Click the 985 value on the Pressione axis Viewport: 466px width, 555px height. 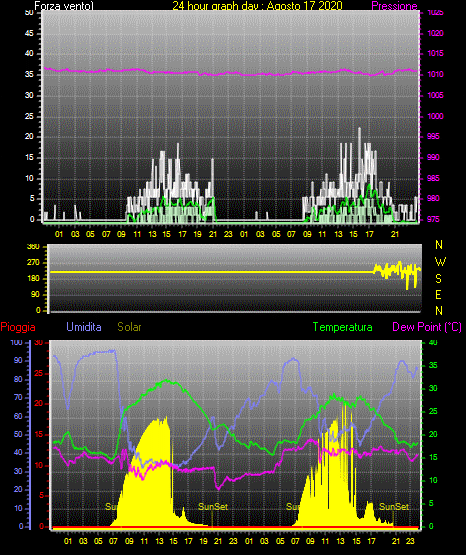[433, 178]
